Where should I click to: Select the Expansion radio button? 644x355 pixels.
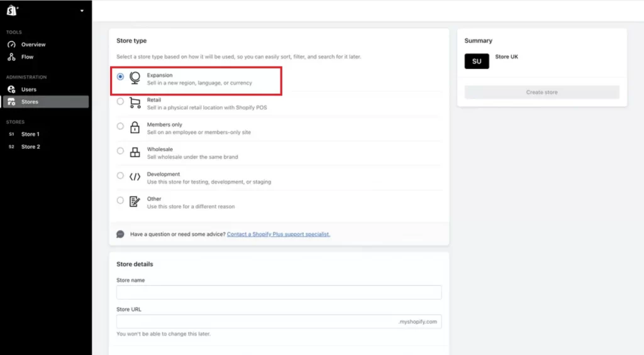click(x=120, y=77)
